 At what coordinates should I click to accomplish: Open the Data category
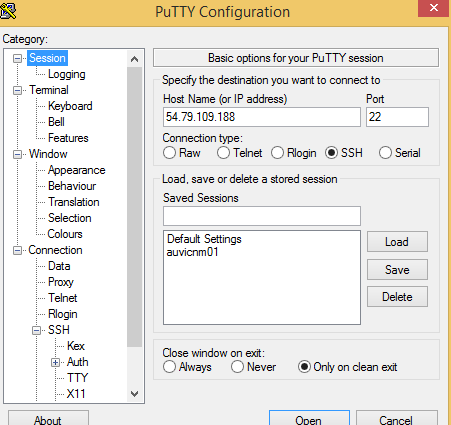59,266
